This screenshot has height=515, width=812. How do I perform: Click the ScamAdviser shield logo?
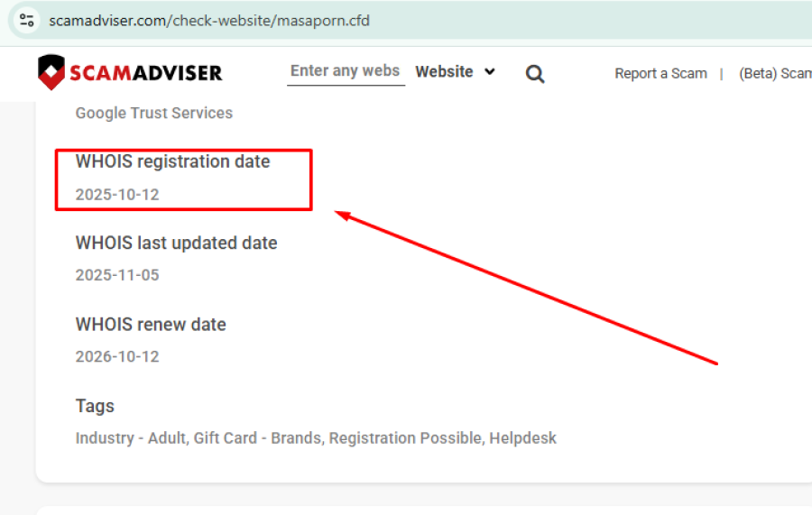point(51,72)
